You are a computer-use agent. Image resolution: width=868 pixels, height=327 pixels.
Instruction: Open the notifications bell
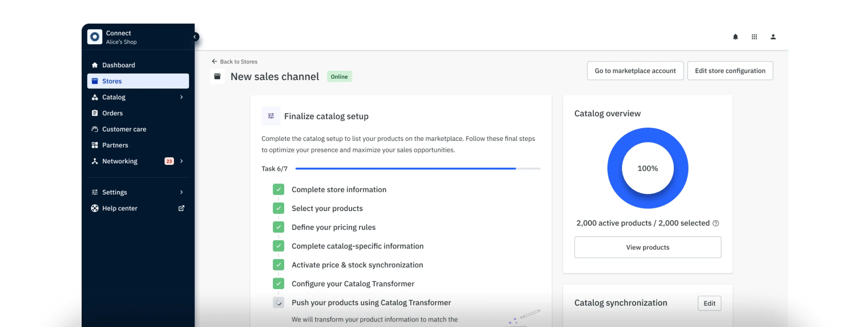tap(736, 37)
